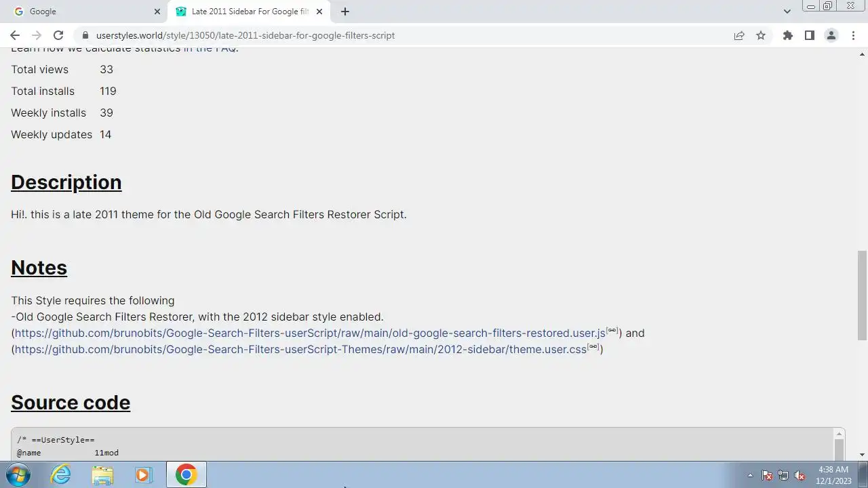The image size is (868, 488).
Task: View site security lock info
Action: coord(85,35)
